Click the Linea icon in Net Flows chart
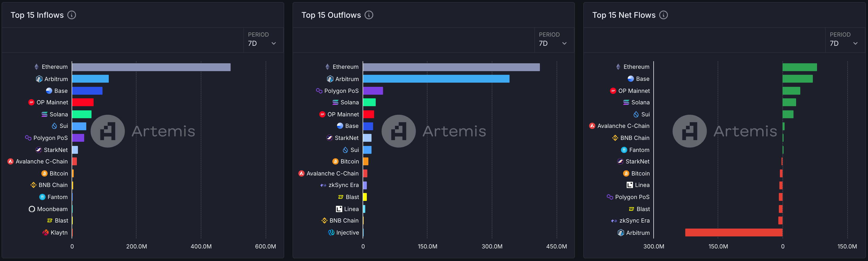 pos(630,185)
